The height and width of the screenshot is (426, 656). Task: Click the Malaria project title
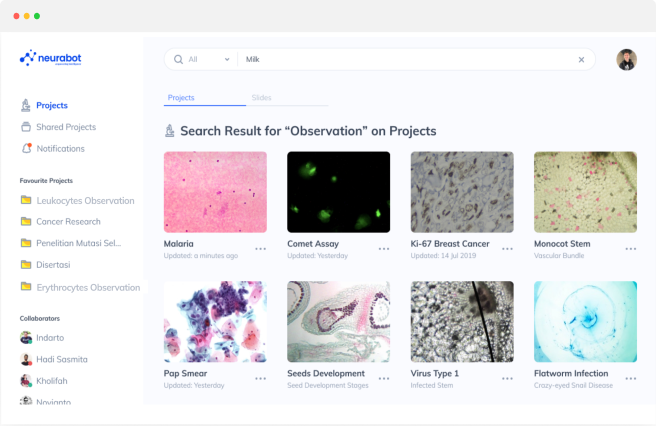pyautogui.click(x=179, y=244)
